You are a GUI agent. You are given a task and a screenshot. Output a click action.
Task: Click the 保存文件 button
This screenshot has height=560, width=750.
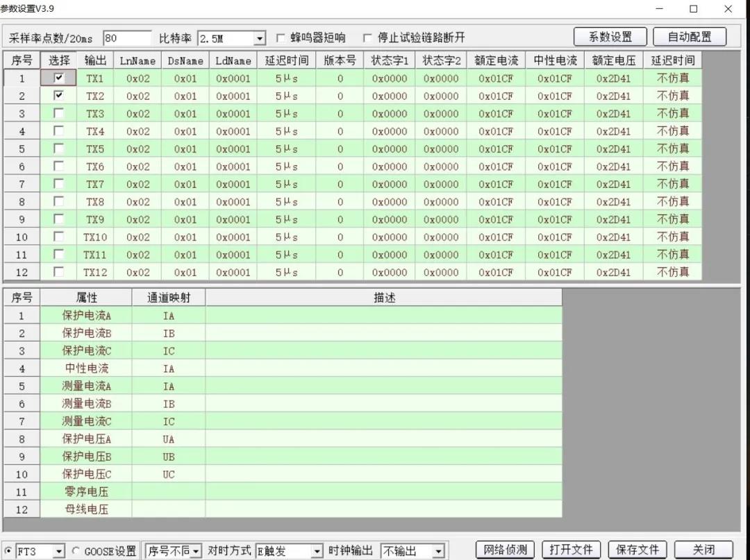(637, 550)
